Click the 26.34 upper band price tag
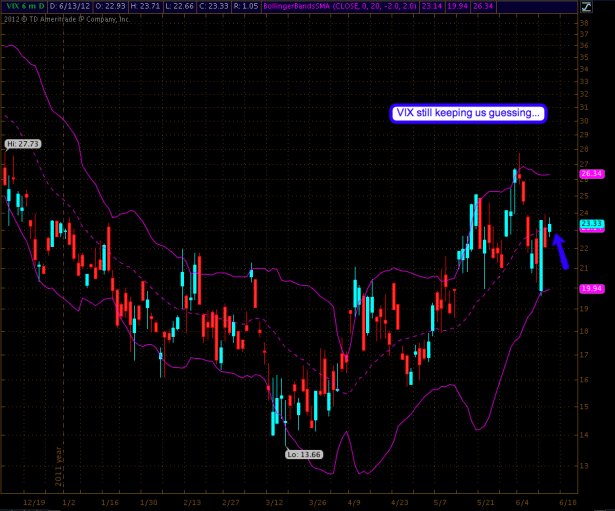Screen dimensions: 615x511 (x=591, y=173)
